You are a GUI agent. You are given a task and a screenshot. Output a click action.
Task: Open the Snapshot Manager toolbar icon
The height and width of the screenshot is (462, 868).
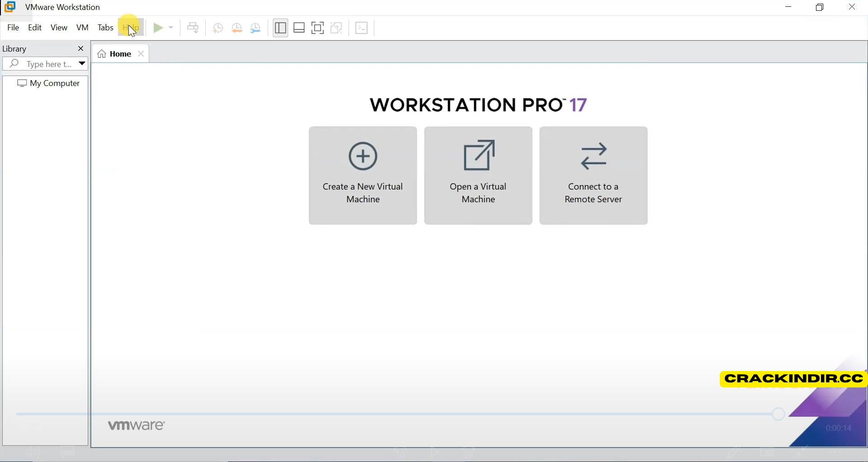(255, 28)
